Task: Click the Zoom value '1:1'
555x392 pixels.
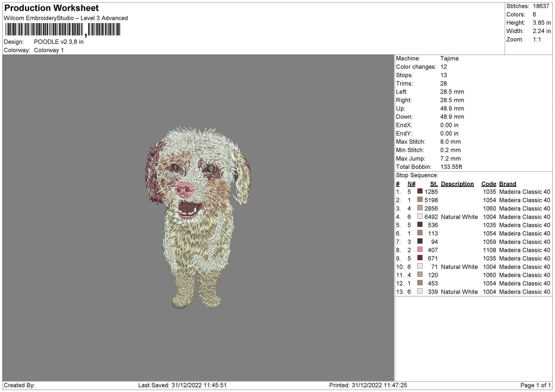Action: (x=537, y=40)
